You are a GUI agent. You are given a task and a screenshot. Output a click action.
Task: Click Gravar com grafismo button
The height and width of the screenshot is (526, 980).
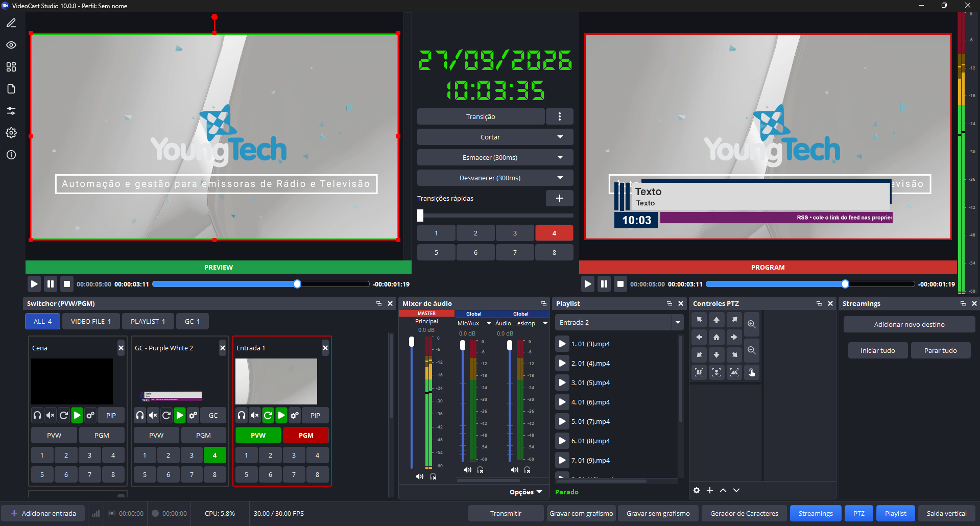(581, 513)
